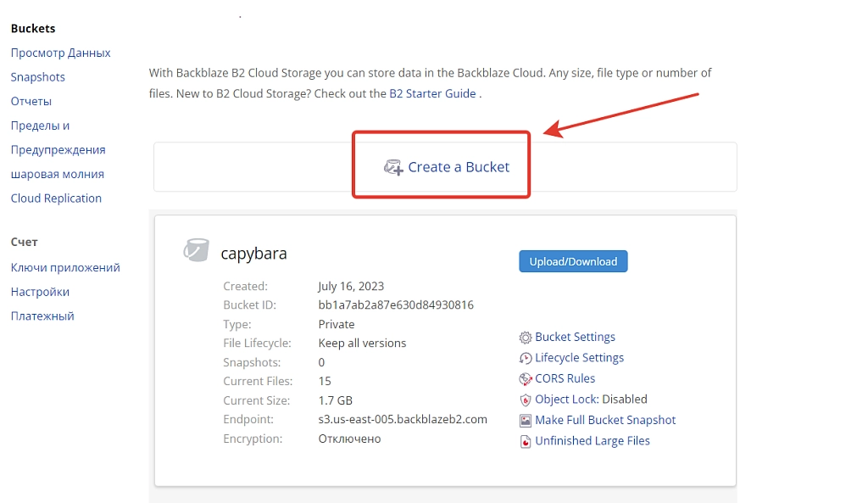868x503 pixels.
Task: Click the Type value Private
Action: [337, 324]
